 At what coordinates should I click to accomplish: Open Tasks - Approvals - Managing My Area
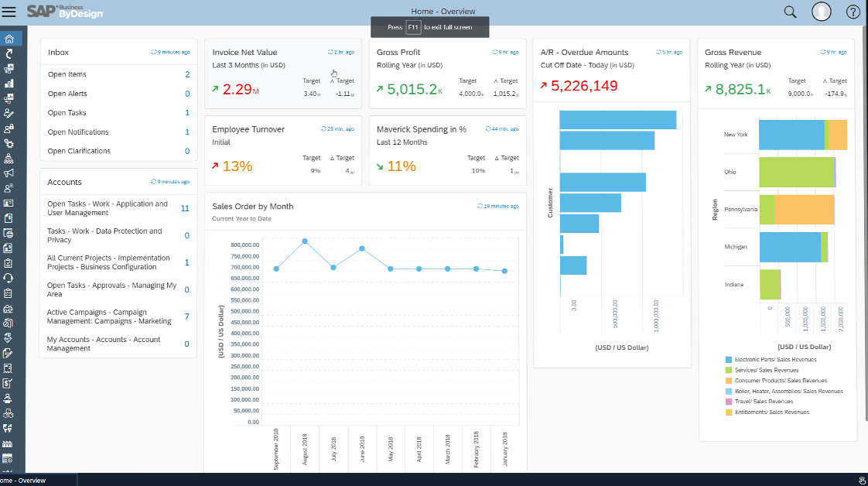coord(118,289)
